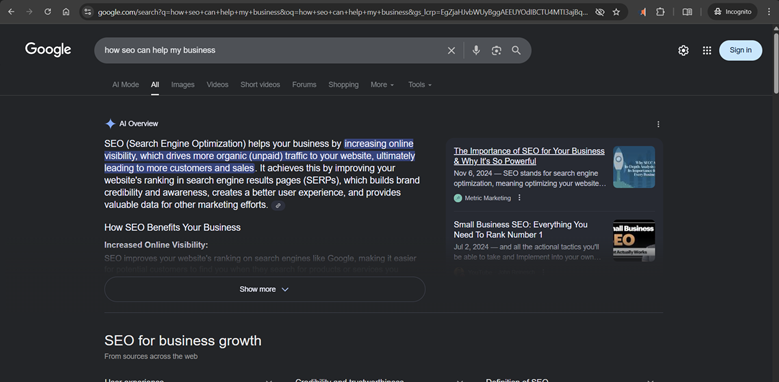Clear the search query with X
Screen dimensions: 779x382
coord(451,50)
